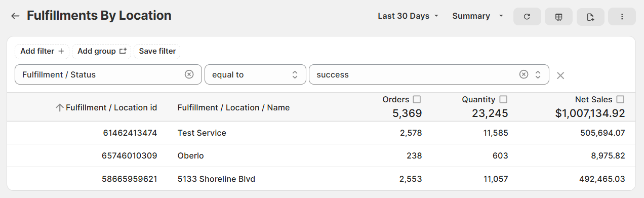Open the Last 30 Days date dropdown
This screenshot has height=198, width=644.
408,16
